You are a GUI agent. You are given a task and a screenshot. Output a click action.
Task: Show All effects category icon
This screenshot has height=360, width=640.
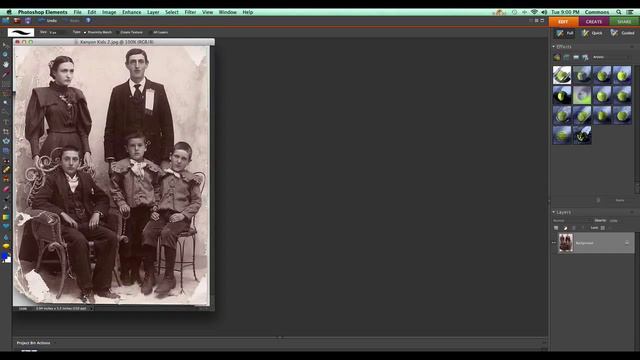tap(585, 57)
